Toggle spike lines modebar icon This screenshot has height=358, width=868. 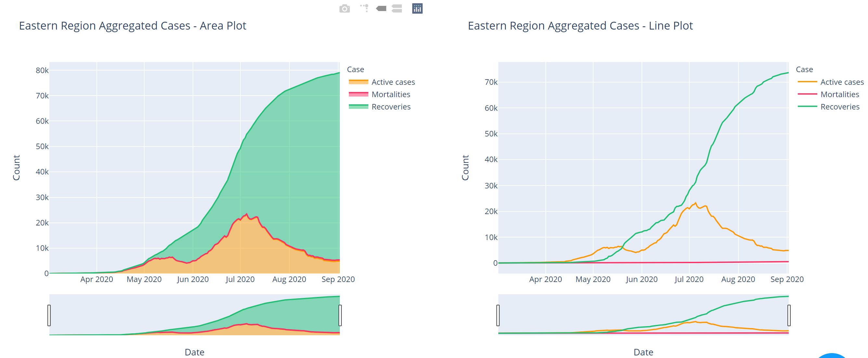click(364, 8)
